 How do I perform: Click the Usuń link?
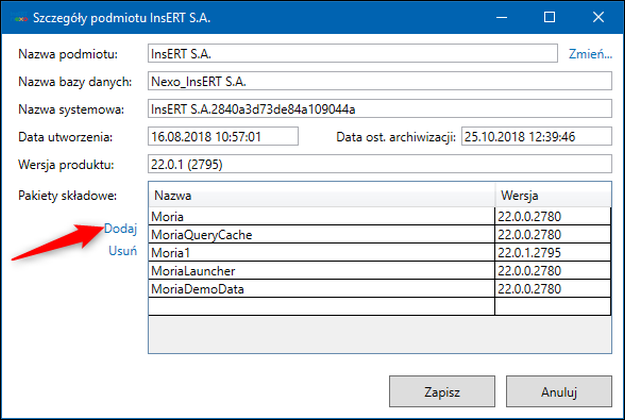click(x=123, y=251)
